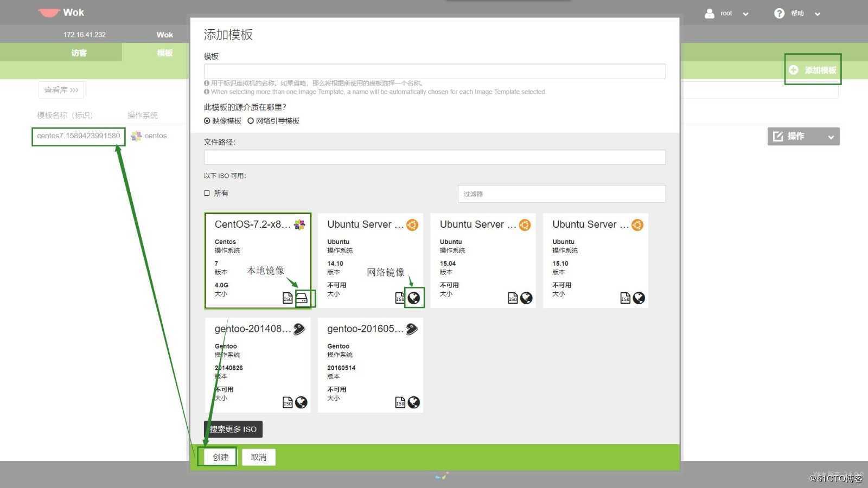Click the 20160514 version on gentoo card
868x488 pixels.
(341, 368)
